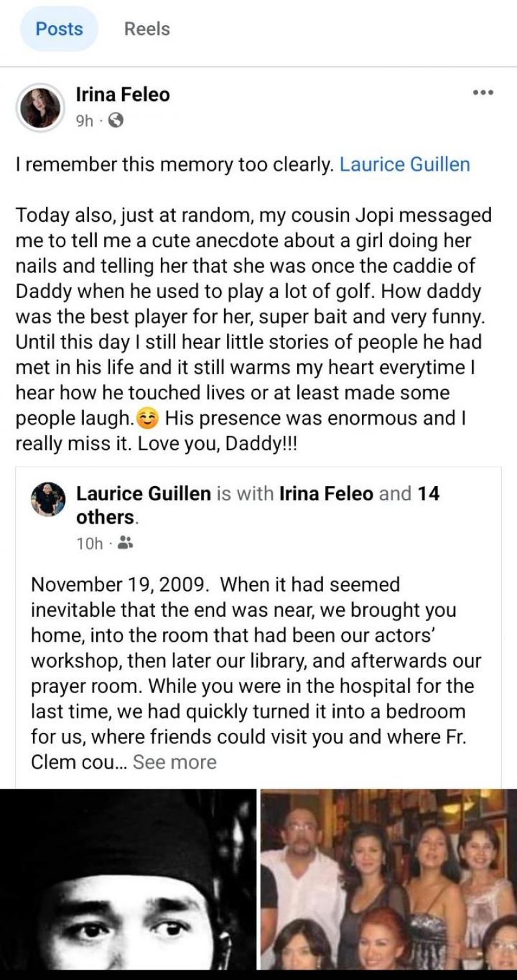The width and height of the screenshot is (517, 980).
Task: Open the three-dot post options menu
Action: (483, 93)
